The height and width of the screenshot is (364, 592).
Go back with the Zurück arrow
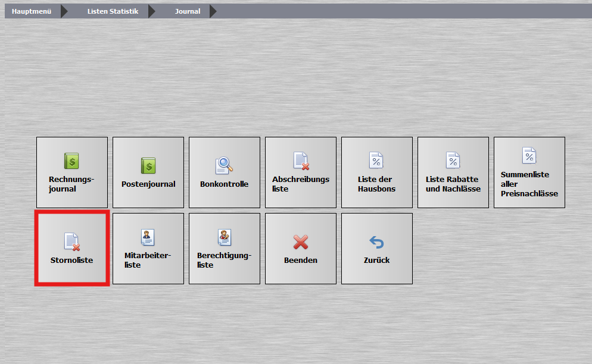pos(377,249)
